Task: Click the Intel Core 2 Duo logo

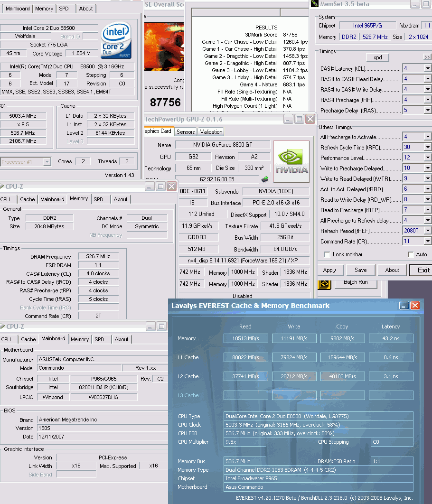Action: 116,40
